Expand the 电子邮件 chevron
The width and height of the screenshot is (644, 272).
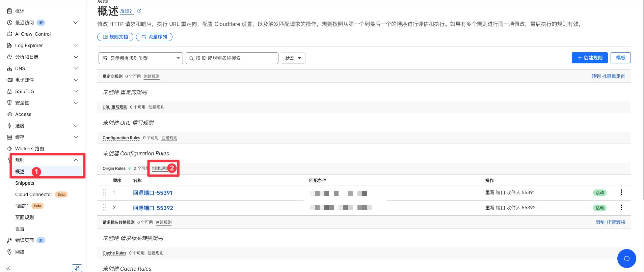pos(76,80)
